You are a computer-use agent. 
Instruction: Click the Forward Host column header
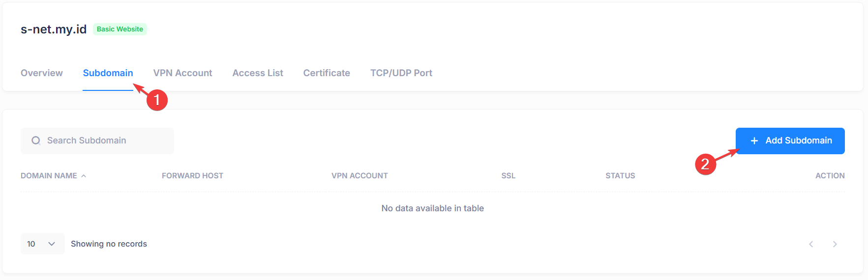[x=192, y=176]
